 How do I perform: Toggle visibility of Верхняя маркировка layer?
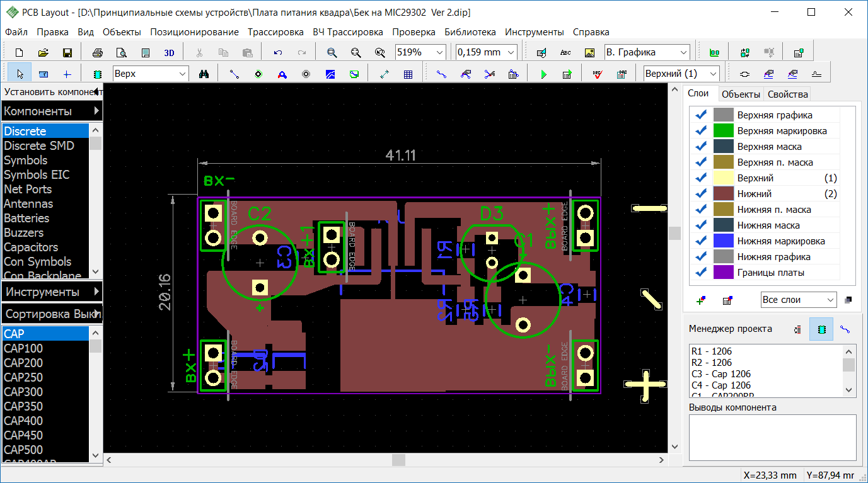pyautogui.click(x=700, y=131)
